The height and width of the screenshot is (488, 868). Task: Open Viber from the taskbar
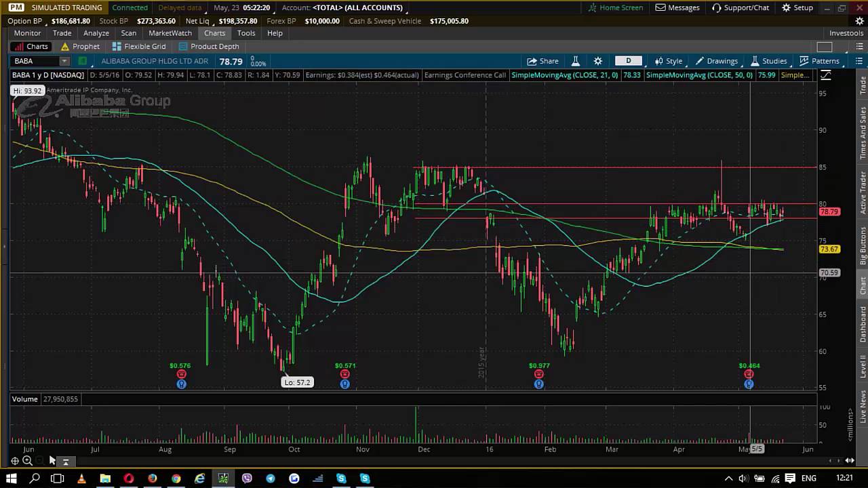pyautogui.click(x=247, y=479)
